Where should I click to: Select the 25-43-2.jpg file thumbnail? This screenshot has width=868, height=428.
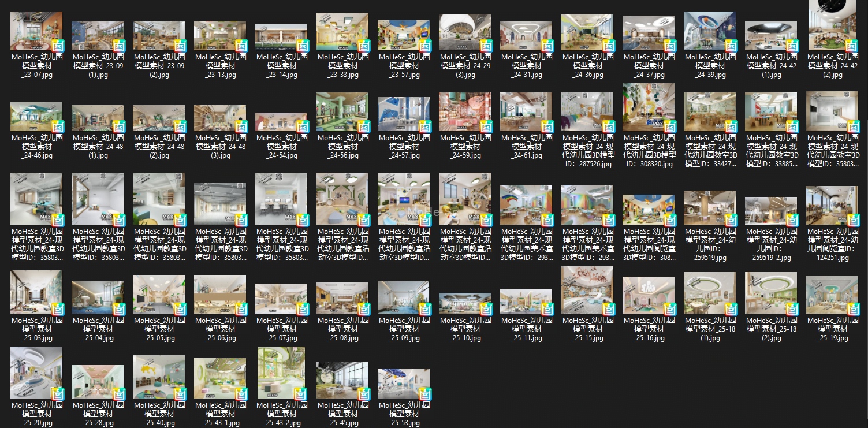pyautogui.click(x=281, y=373)
